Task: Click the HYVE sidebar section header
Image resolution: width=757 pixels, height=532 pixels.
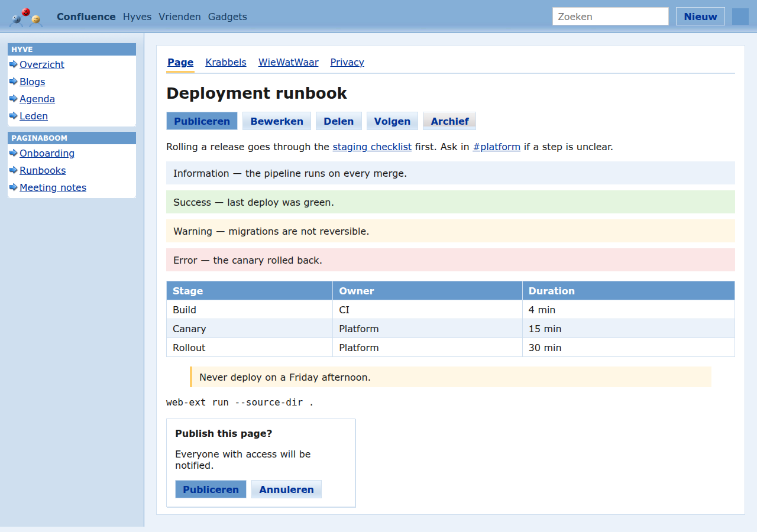Action: coord(72,50)
